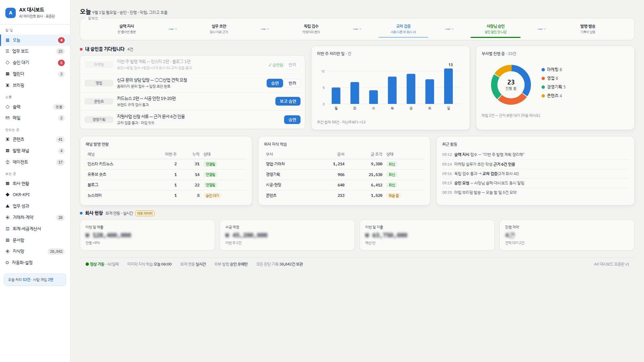Reject the 신규 문의 상담 답장 request
Viewport: 644px width, 362px height.
tap(292, 83)
